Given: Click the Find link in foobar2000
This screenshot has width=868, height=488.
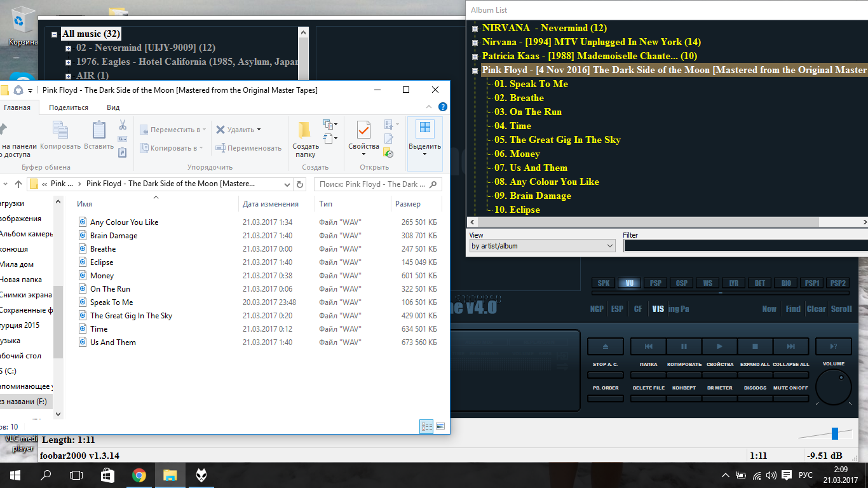Looking at the screenshot, I should tap(793, 309).
